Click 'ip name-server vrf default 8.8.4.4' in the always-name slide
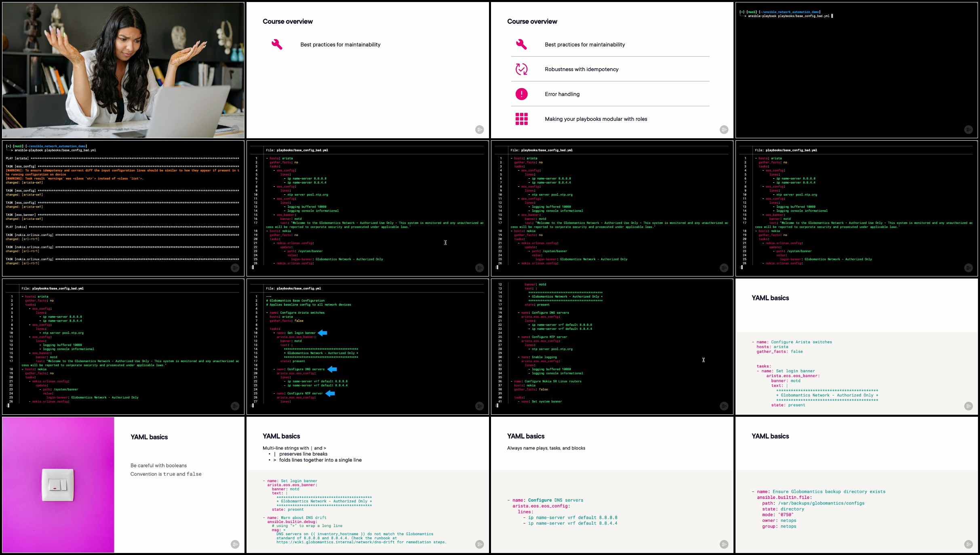Image resolution: width=980 pixels, height=555 pixels. click(x=573, y=523)
